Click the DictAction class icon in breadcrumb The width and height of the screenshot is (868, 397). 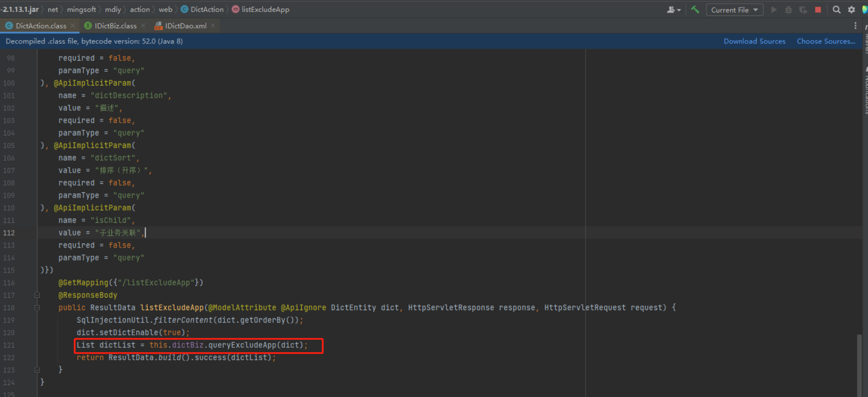point(184,10)
